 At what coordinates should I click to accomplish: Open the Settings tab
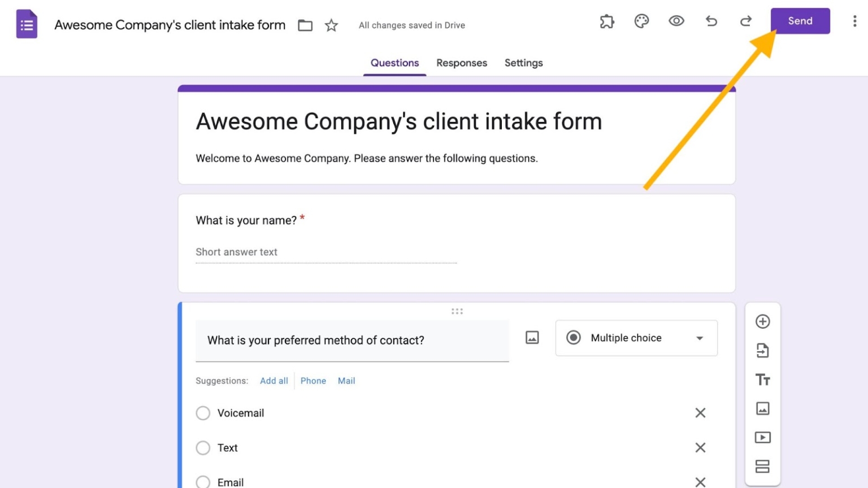523,63
